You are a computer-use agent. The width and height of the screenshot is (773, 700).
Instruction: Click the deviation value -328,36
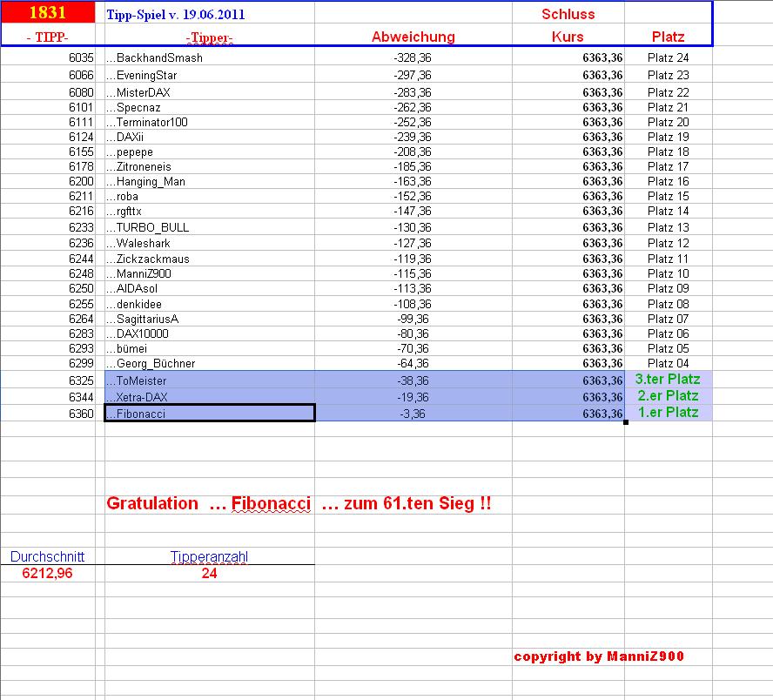pos(413,57)
